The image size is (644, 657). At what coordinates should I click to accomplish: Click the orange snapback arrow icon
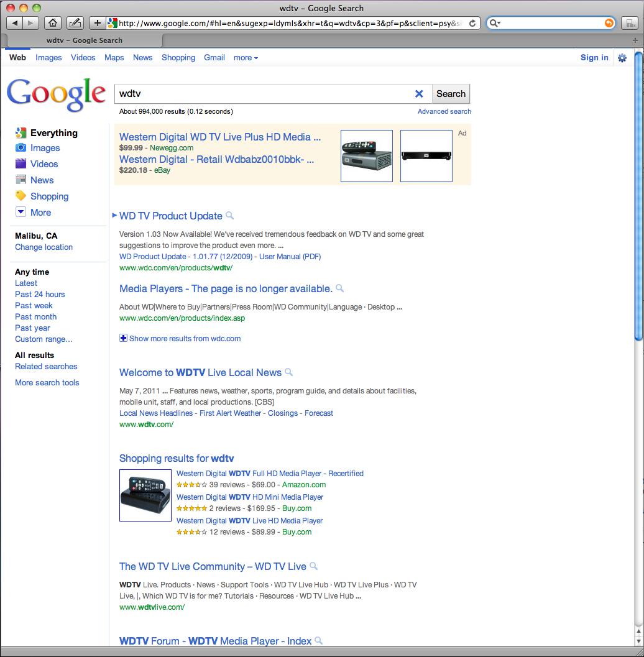609,23
